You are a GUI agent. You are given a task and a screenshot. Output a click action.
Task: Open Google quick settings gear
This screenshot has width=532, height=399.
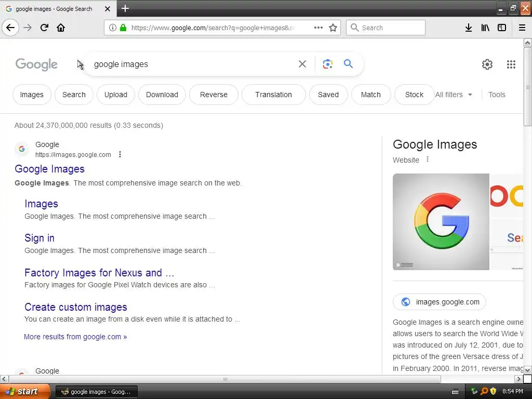[487, 64]
